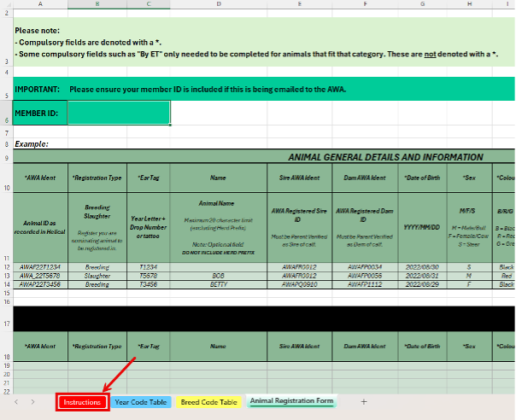
Task: Click sire ident cell AWAPQ0910
Action: click(x=300, y=284)
